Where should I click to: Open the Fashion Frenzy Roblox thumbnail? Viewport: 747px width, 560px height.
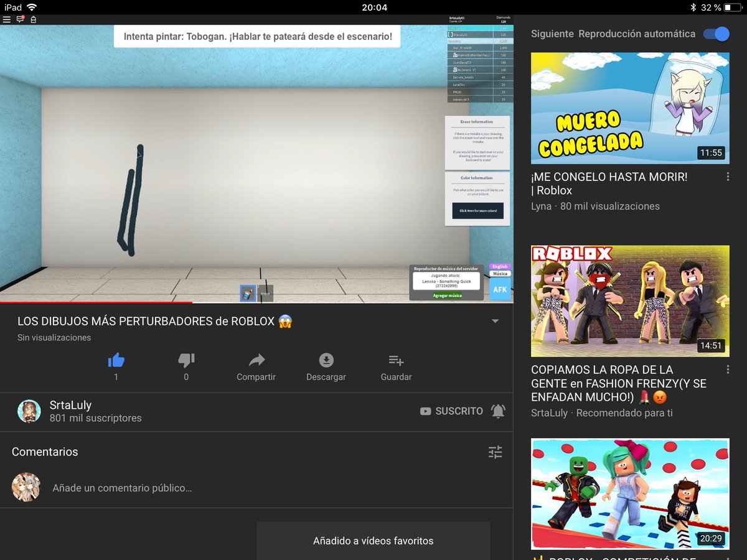(x=630, y=301)
